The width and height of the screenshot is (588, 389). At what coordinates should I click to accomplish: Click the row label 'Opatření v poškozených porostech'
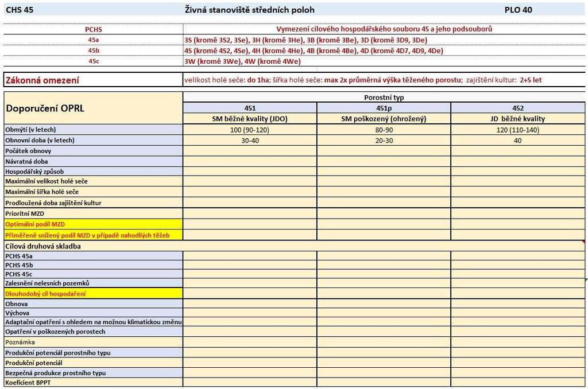[x=93, y=331]
